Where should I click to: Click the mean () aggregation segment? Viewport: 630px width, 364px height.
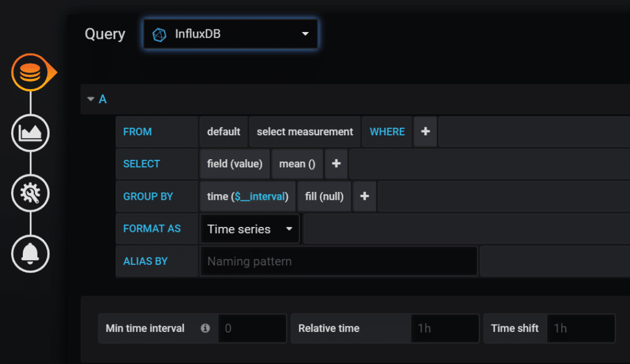point(297,164)
